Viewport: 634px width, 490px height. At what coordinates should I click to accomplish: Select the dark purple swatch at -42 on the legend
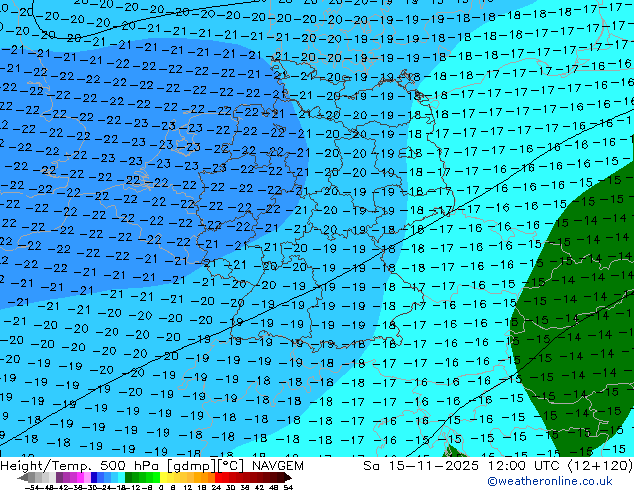(59, 477)
